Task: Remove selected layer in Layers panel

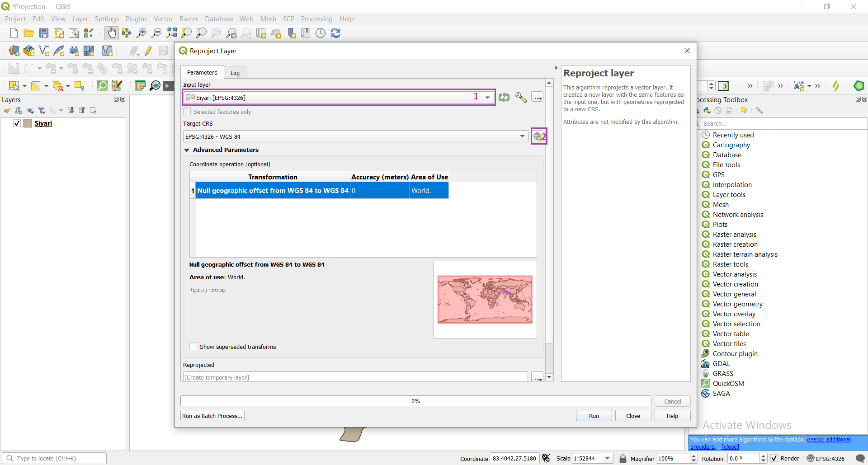Action: coord(93,110)
